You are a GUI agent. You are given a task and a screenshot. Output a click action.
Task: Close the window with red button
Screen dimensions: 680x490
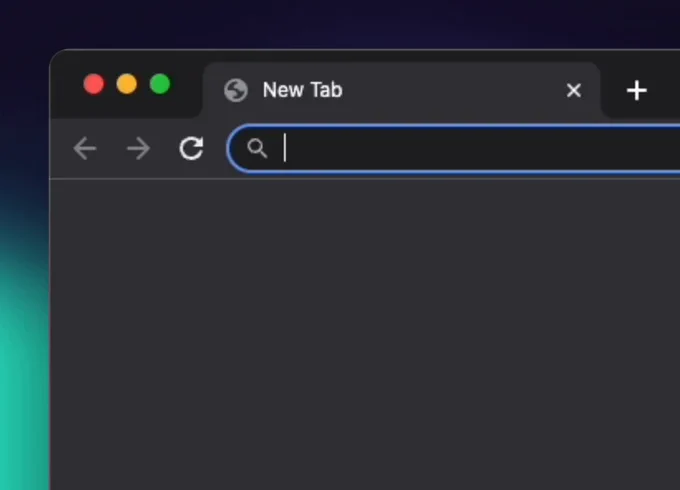[x=94, y=84]
